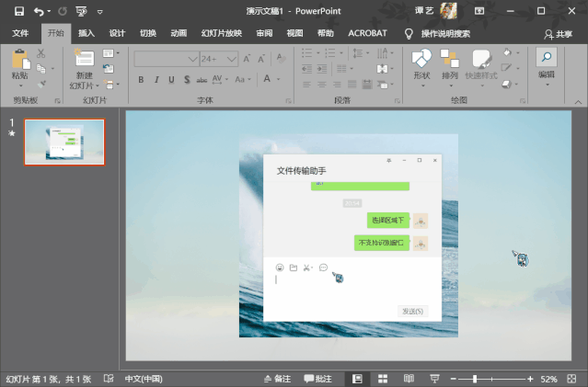Switch to the 切换 tab
This screenshot has height=387, width=588.
coord(148,33)
